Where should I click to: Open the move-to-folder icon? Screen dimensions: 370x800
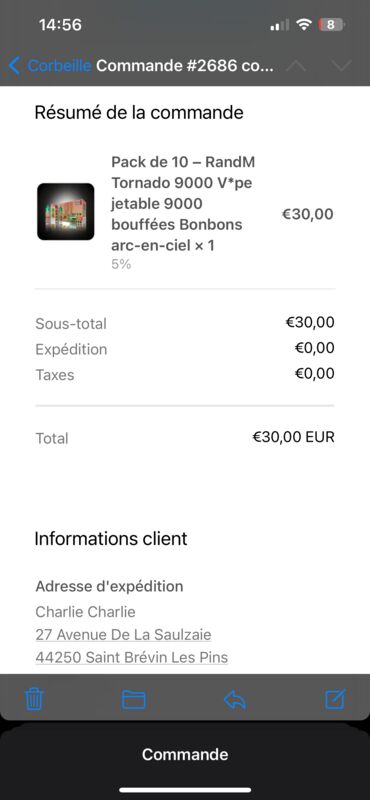pyautogui.click(x=134, y=699)
